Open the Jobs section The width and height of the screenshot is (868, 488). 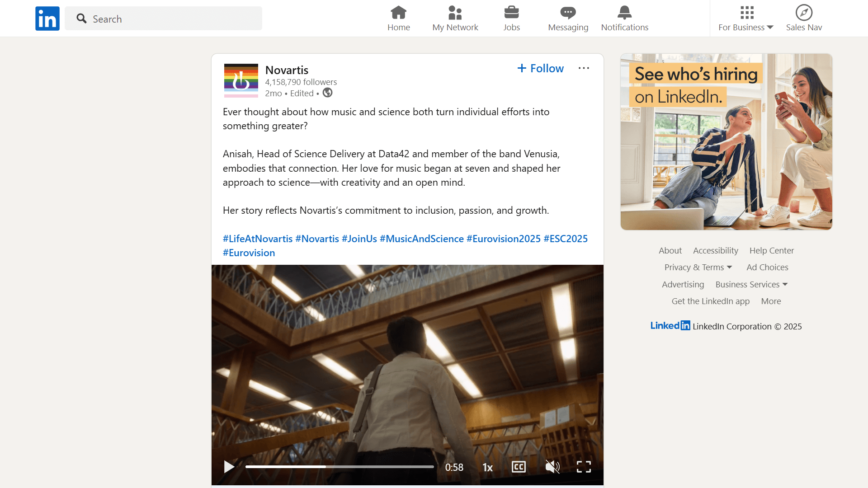[x=511, y=18]
